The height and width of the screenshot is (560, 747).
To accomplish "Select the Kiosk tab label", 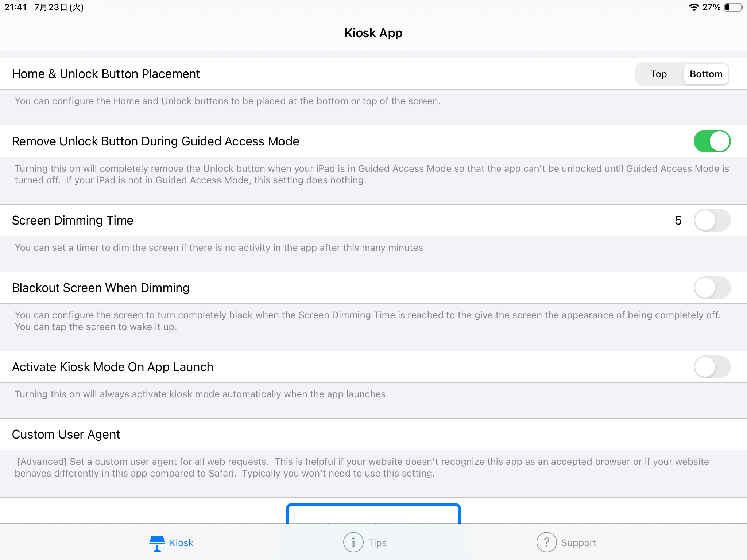I will tap(181, 543).
